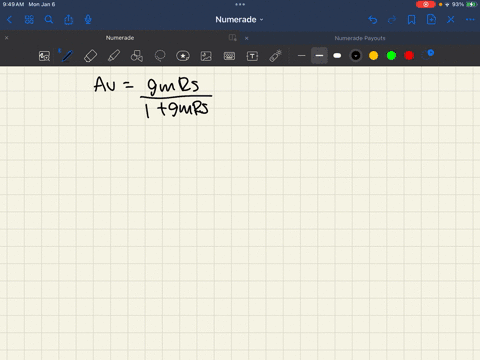The image size is (480, 360).
Task: Close the Numerade tab
Action: 7,38
